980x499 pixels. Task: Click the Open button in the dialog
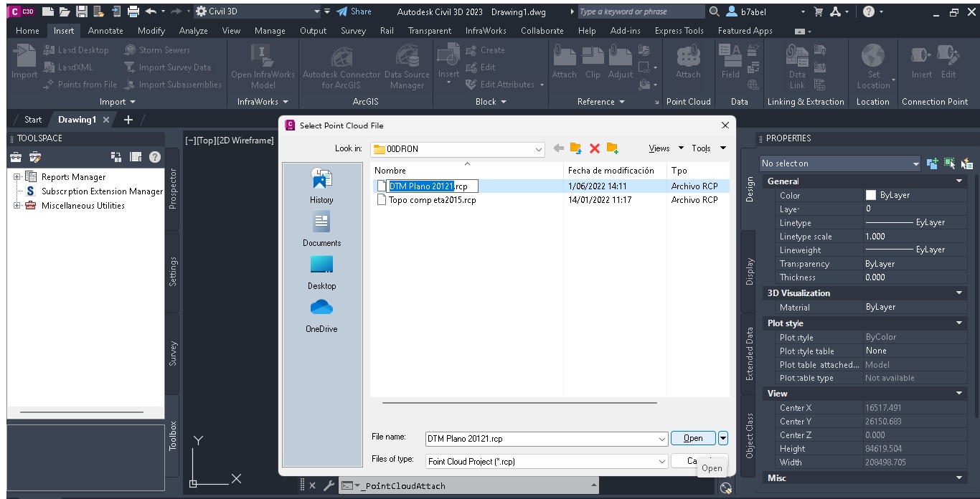[692, 438]
